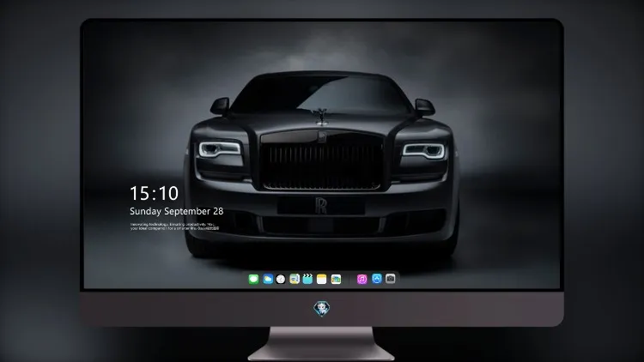The image size is (644, 362).
Task: Open the blue App Store icon
Action: (377, 279)
